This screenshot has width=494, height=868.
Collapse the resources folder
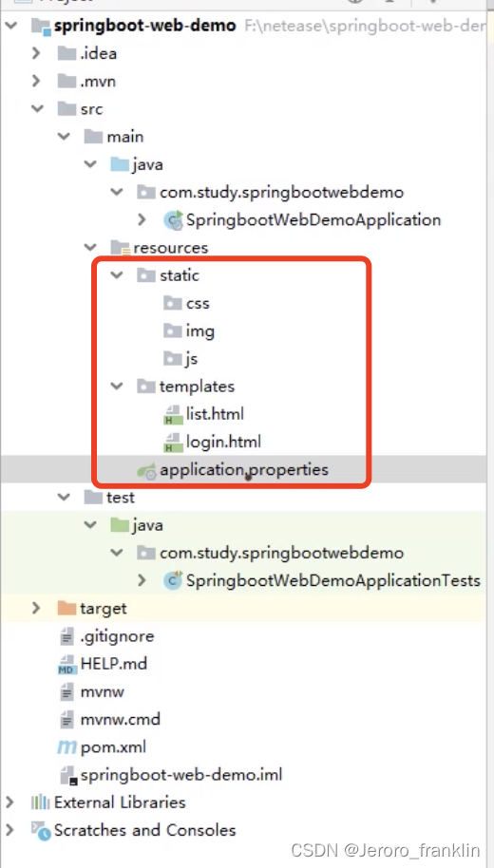point(90,248)
